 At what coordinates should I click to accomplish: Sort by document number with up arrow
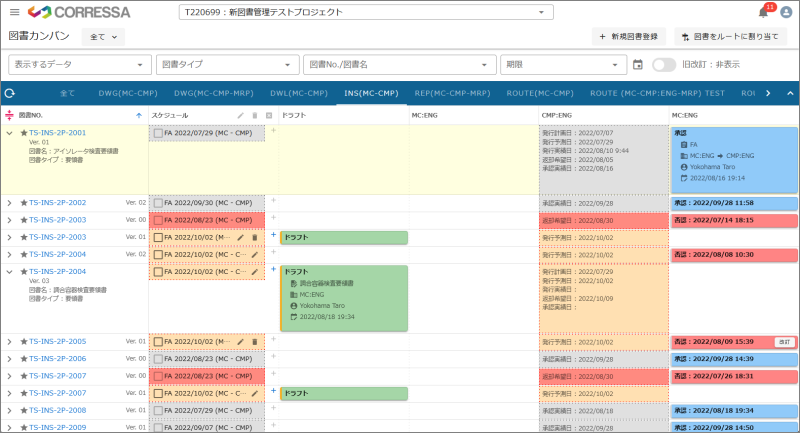coord(139,115)
